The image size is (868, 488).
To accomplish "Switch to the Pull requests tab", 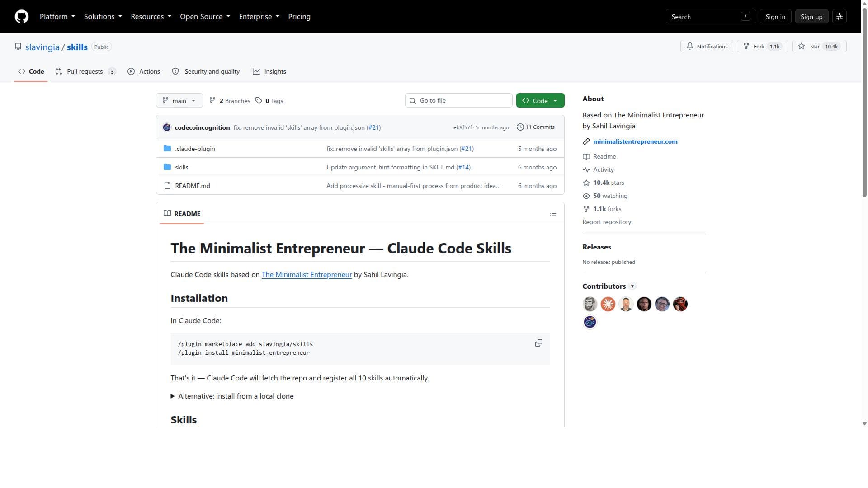I will pos(86,72).
